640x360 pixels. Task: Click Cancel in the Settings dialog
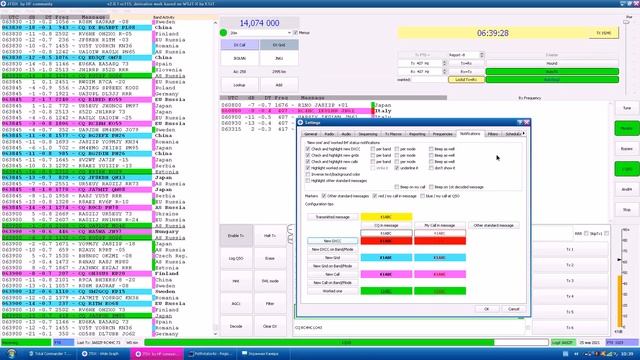coord(513,309)
